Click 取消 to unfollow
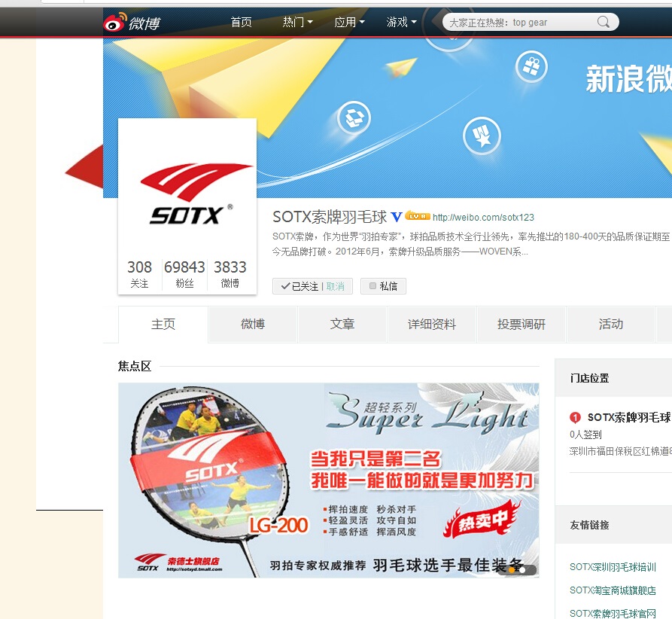The height and width of the screenshot is (619, 672). [x=336, y=286]
